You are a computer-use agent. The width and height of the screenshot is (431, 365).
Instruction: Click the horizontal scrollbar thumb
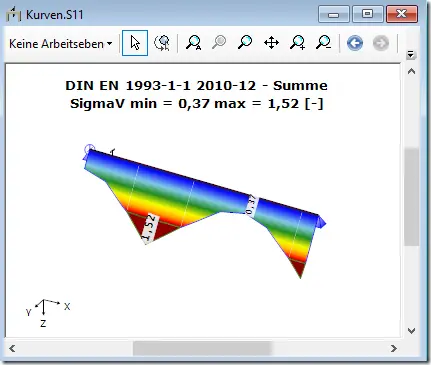tap(202, 348)
